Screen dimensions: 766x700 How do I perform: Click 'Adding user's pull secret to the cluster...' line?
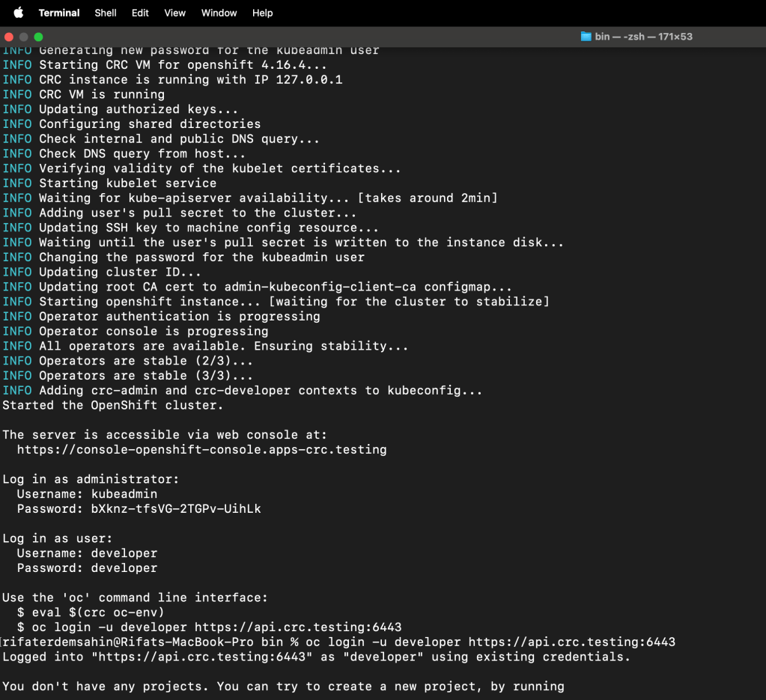point(179,213)
